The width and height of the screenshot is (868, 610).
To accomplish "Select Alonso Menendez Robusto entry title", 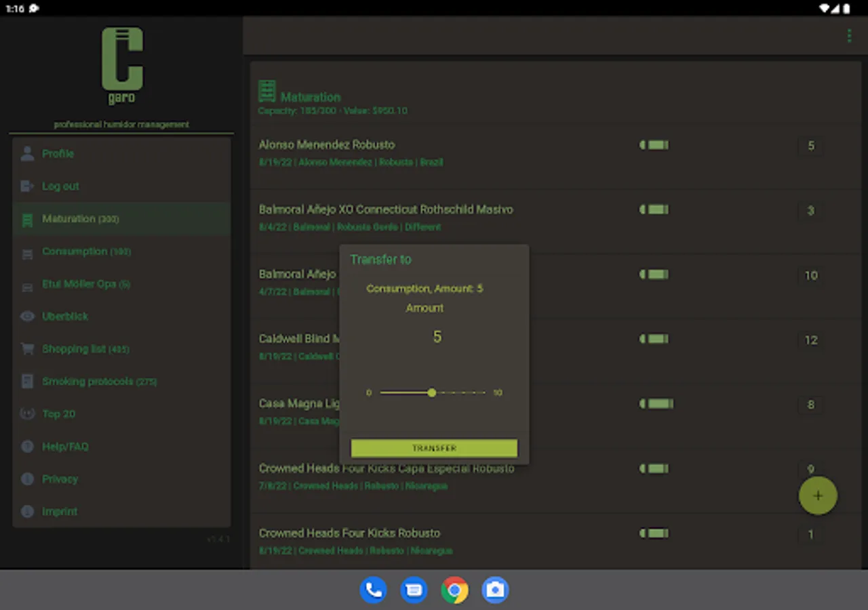I will click(327, 144).
